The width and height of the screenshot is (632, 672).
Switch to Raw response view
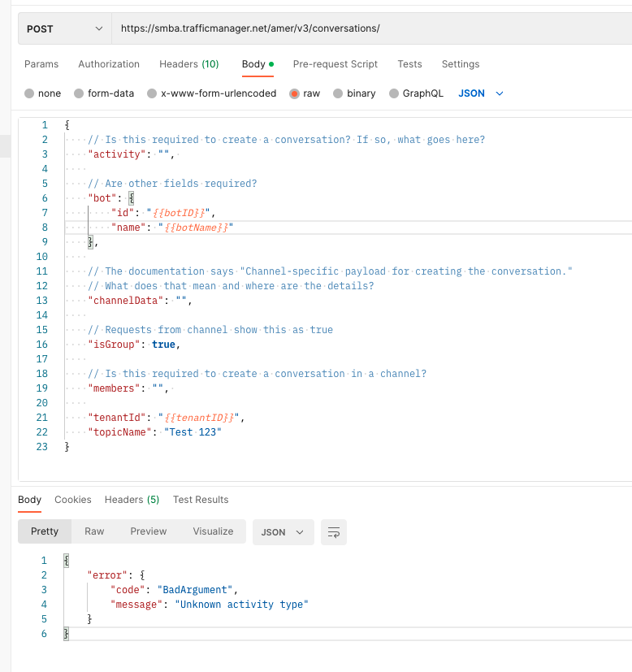point(94,531)
